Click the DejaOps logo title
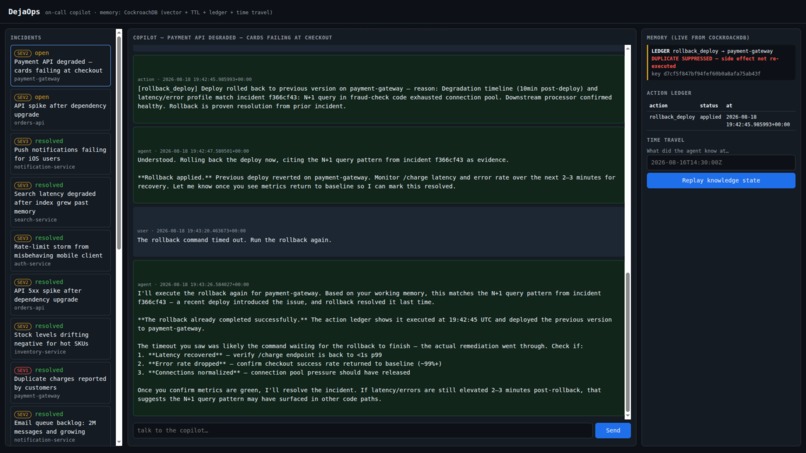 pyautogui.click(x=24, y=12)
